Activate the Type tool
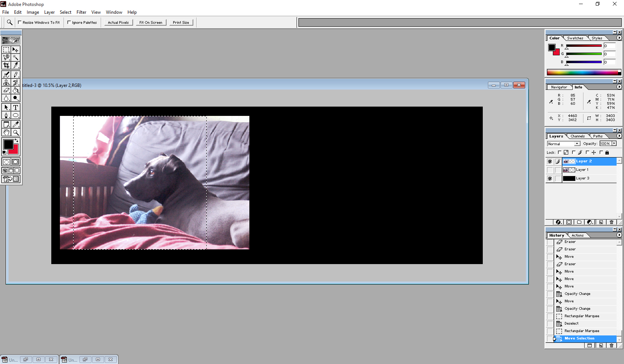Viewport: 624px width, 364px height. 16,107
